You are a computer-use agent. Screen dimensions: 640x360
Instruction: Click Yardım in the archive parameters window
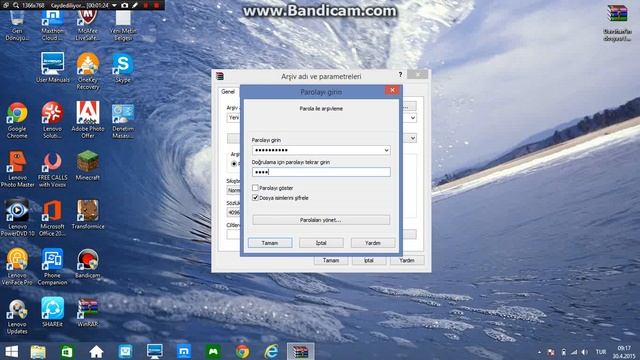tap(407, 260)
